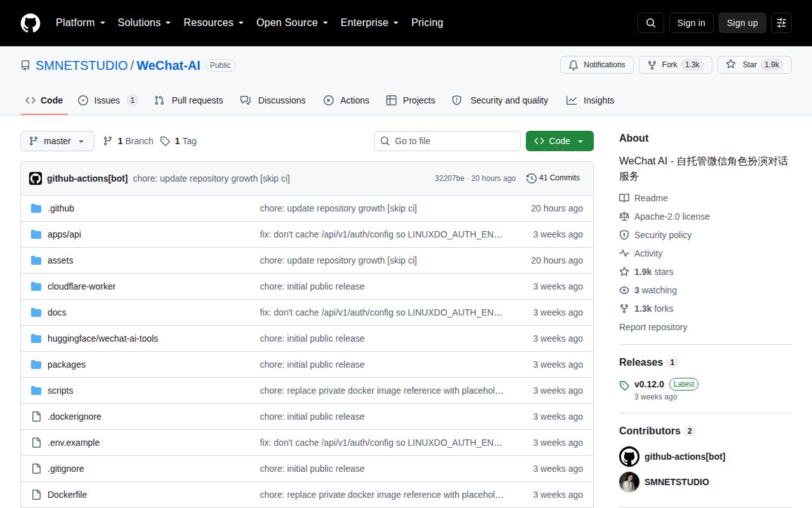Open the latest commit message link in commit bar
The height and width of the screenshot is (508, 812).
211,178
